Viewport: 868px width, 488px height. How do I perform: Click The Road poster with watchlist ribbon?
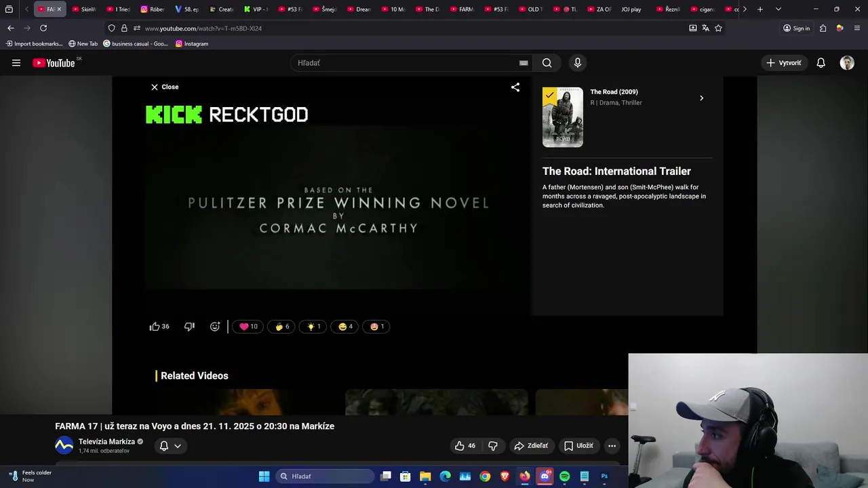[563, 117]
